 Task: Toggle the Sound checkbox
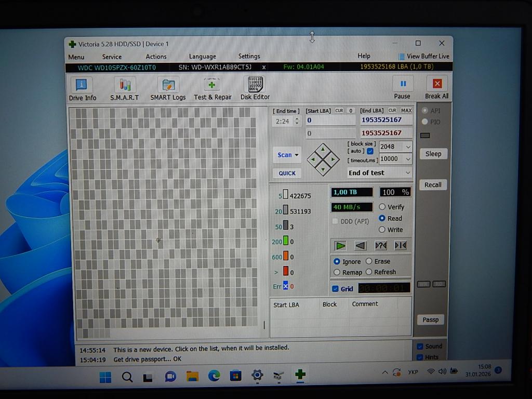pyautogui.click(x=420, y=347)
